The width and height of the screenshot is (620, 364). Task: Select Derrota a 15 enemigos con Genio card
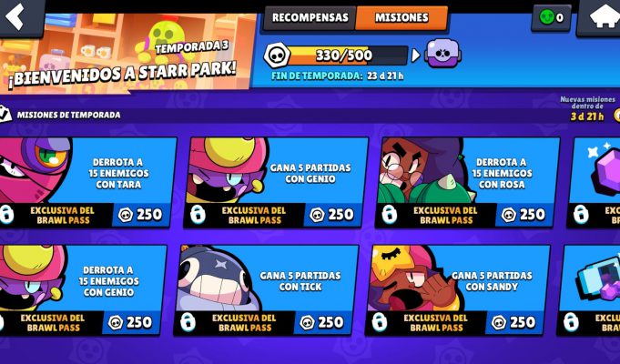coord(81,290)
